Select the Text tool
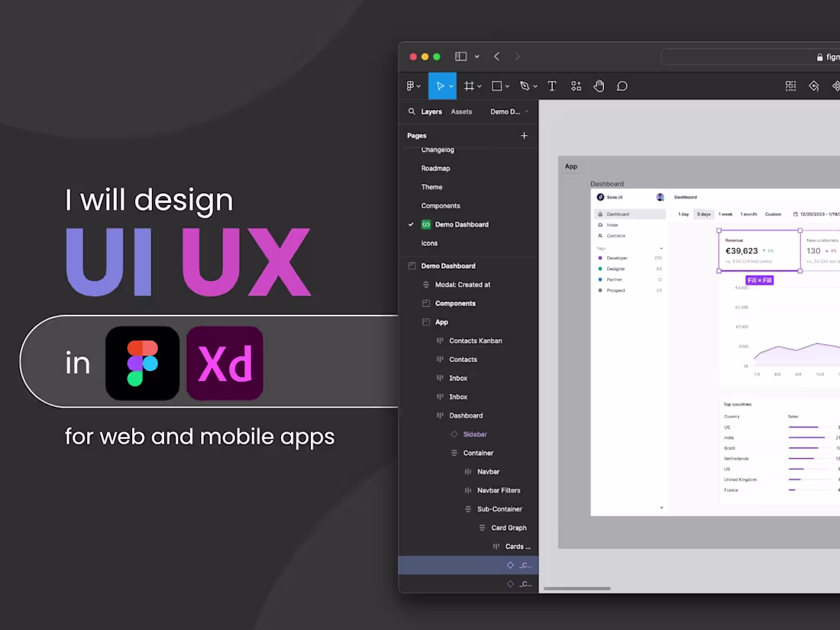Image resolution: width=840 pixels, height=630 pixels. (x=552, y=86)
